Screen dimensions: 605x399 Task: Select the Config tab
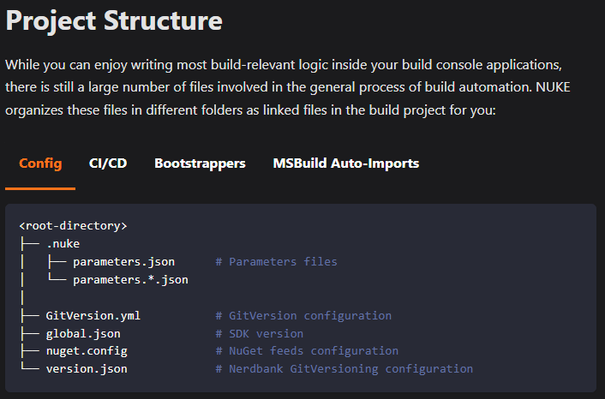(x=40, y=164)
